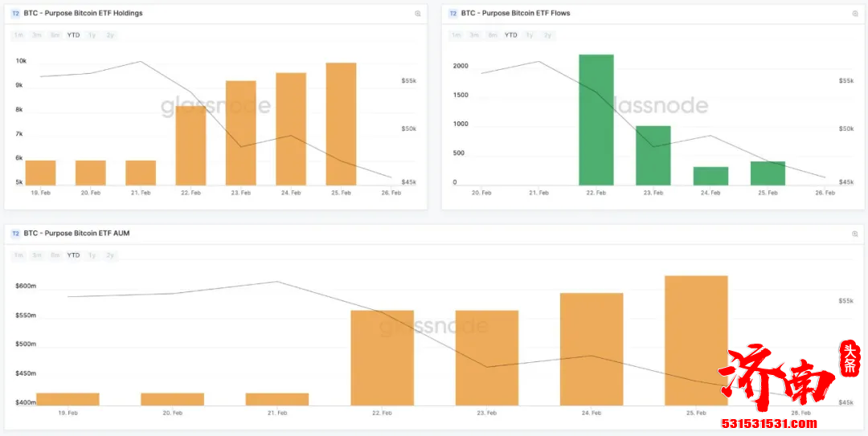The image size is (868, 436).
Task: Pick the 2y range on ETF Holdings chart
Action: click(110, 35)
